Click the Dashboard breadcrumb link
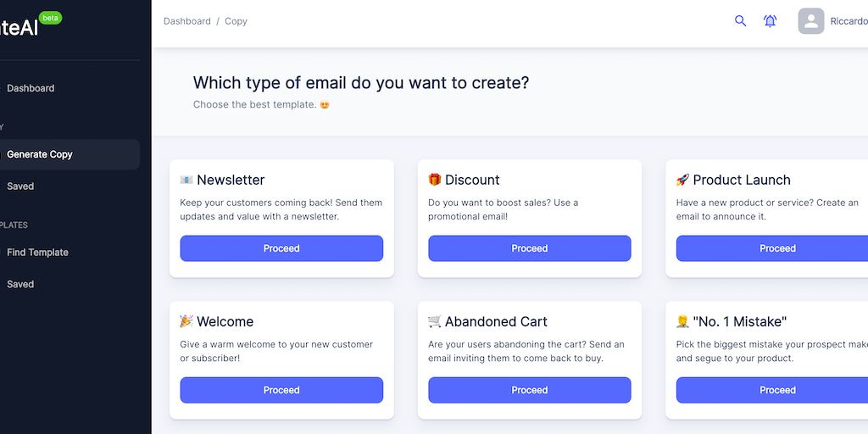This screenshot has height=434, width=868. click(187, 21)
